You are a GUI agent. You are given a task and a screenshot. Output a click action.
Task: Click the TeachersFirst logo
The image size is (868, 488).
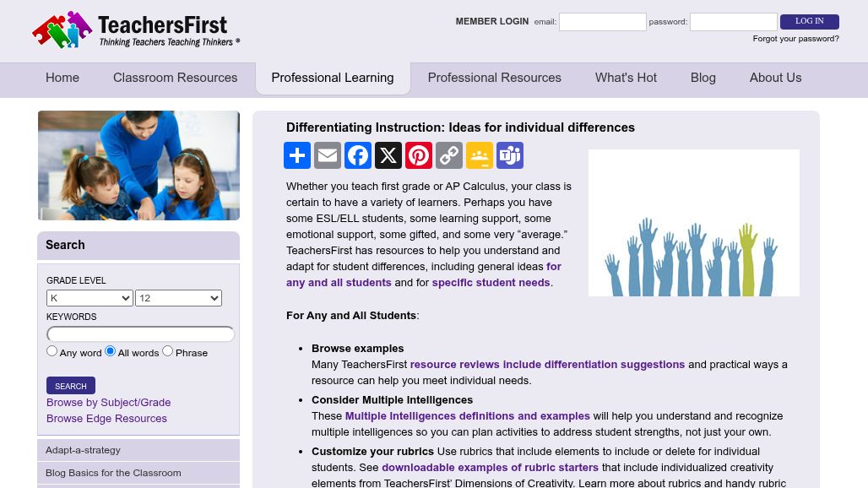click(x=136, y=30)
